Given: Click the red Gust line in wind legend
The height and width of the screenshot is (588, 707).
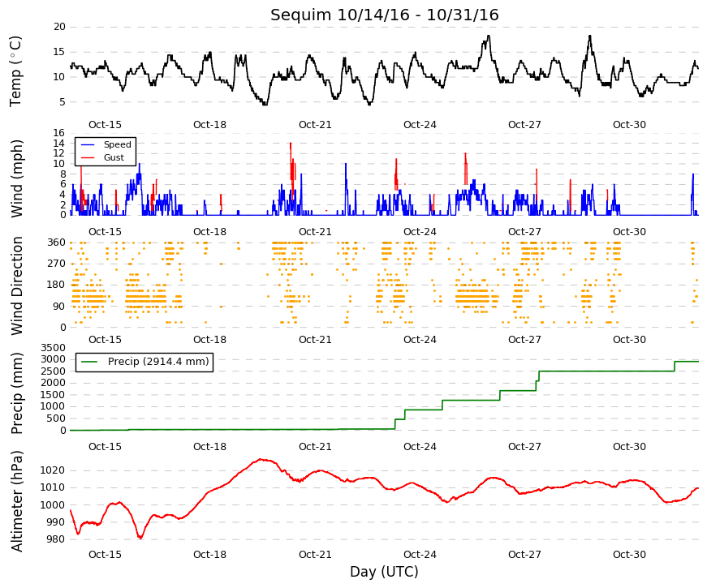Looking at the screenshot, I should click(87, 157).
